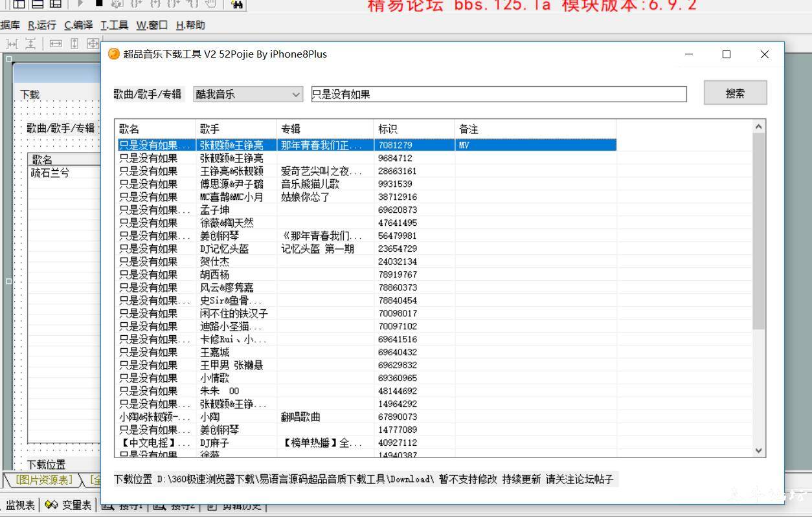This screenshot has width=812, height=517.
Task: Open the R.运行 menu
Action: [x=42, y=25]
